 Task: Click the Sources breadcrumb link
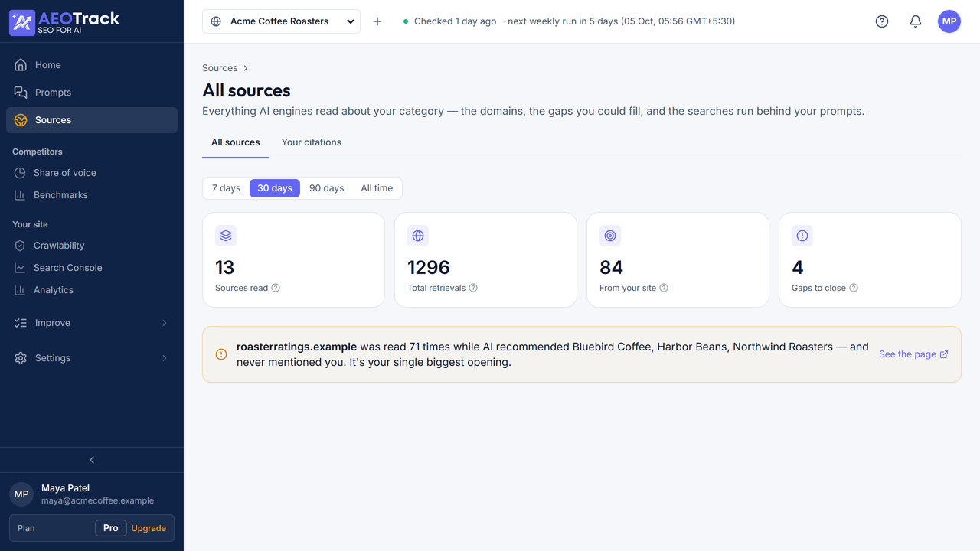click(x=220, y=68)
